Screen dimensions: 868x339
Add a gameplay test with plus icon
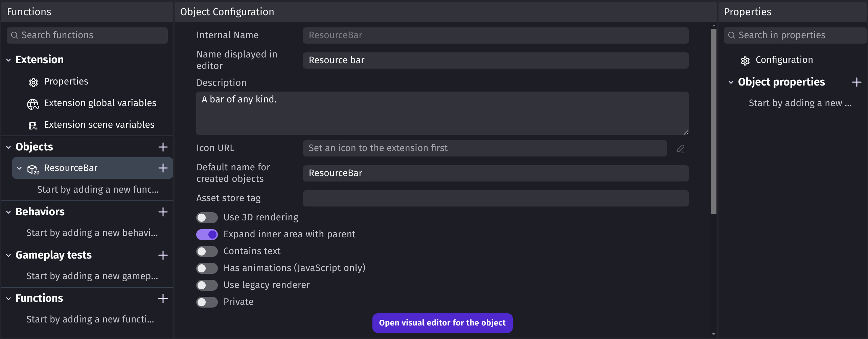[163, 255]
